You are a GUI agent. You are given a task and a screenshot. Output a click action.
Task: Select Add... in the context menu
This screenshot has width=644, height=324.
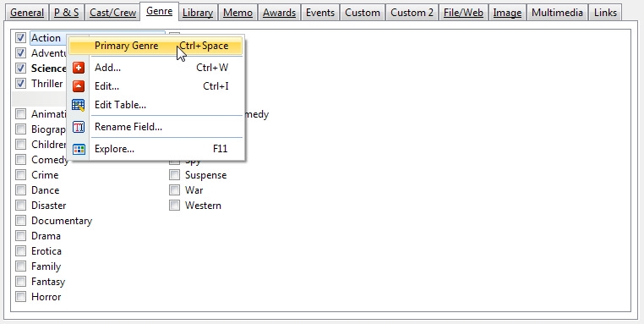coord(156,68)
